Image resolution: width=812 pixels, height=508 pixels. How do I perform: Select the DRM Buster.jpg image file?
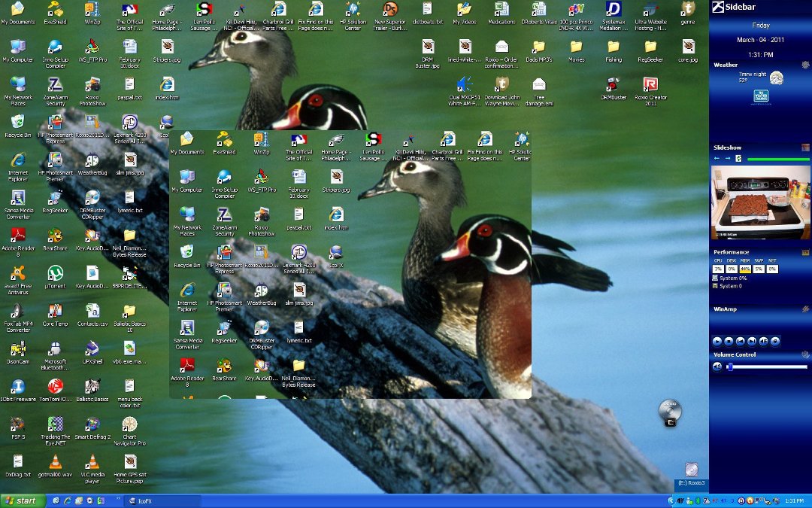pos(427,47)
